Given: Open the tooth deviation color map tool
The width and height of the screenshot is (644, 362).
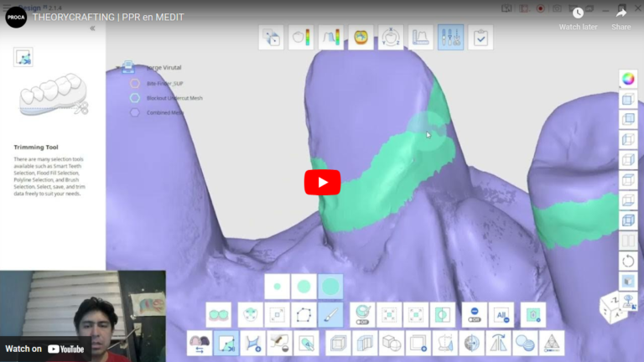Looking at the screenshot, I should click(x=301, y=38).
